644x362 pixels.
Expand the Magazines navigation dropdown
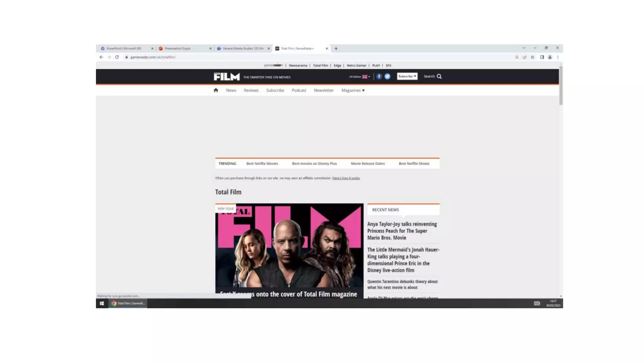pyautogui.click(x=353, y=90)
